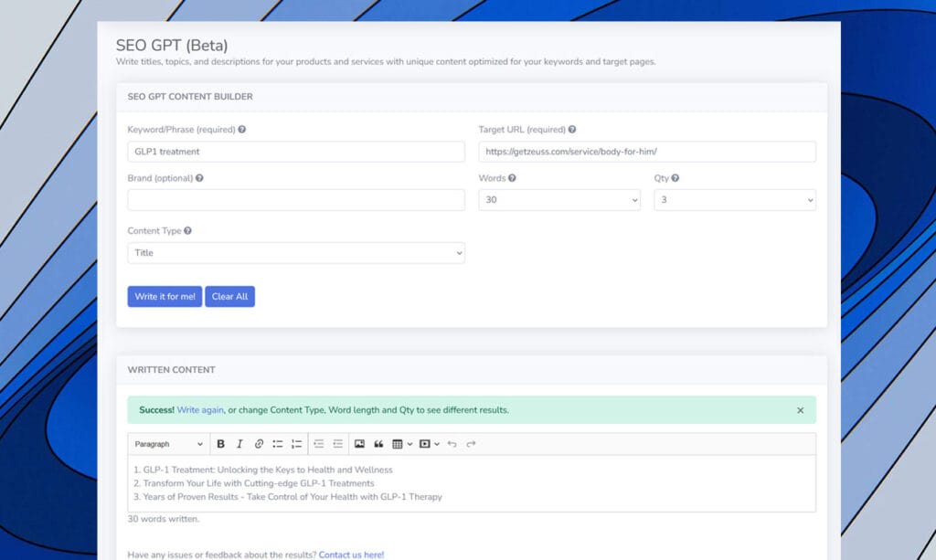The height and width of the screenshot is (560, 936).
Task: Click the 30 words written text
Action: tap(163, 519)
